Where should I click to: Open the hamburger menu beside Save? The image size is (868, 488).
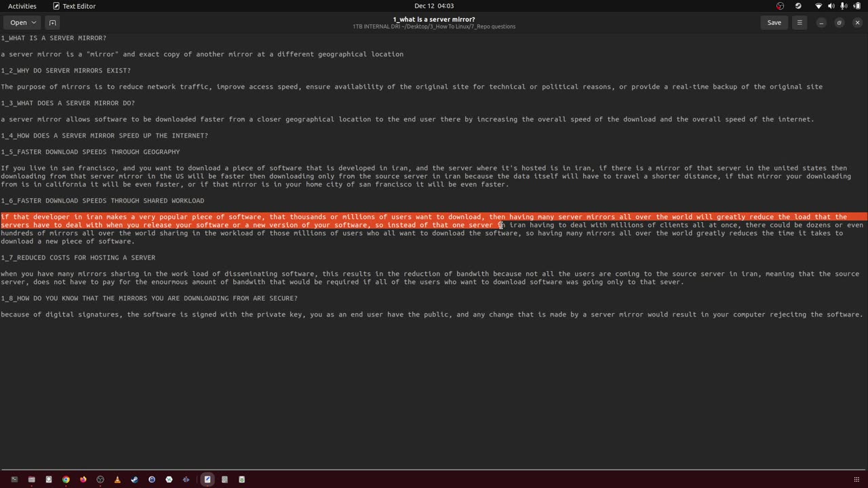pos(800,22)
